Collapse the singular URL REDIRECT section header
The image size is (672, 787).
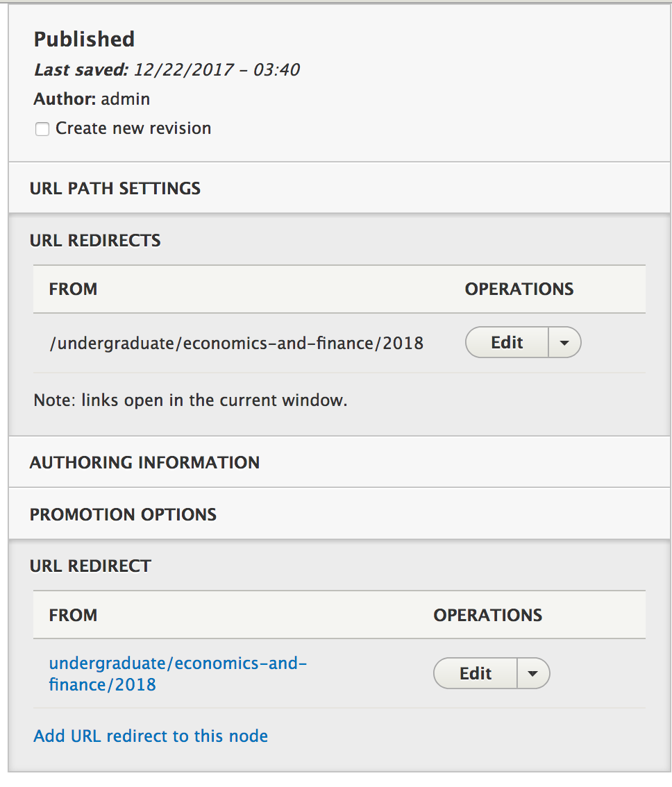(90, 566)
